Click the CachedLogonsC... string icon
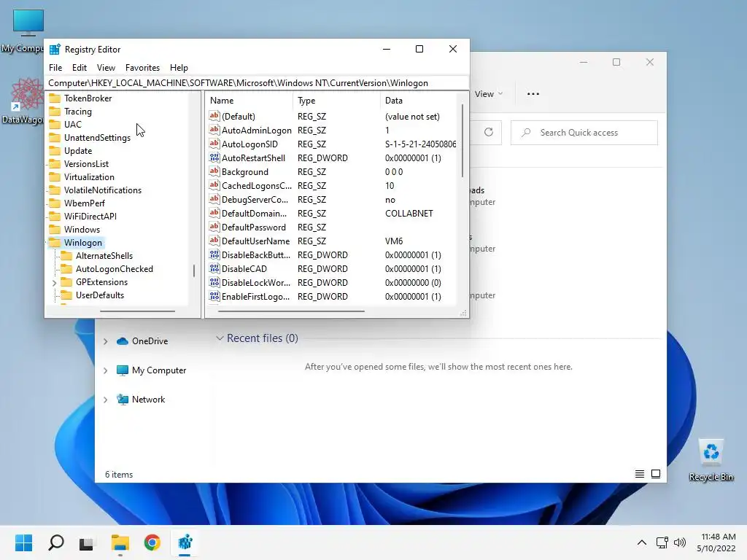 coord(214,185)
